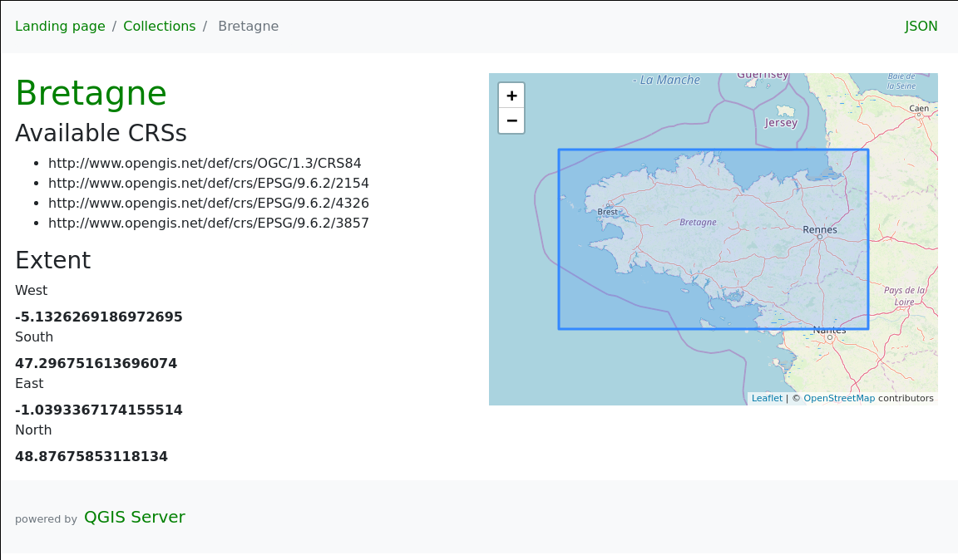Follow the QGIS Server link
958x560 pixels.
pyautogui.click(x=135, y=518)
